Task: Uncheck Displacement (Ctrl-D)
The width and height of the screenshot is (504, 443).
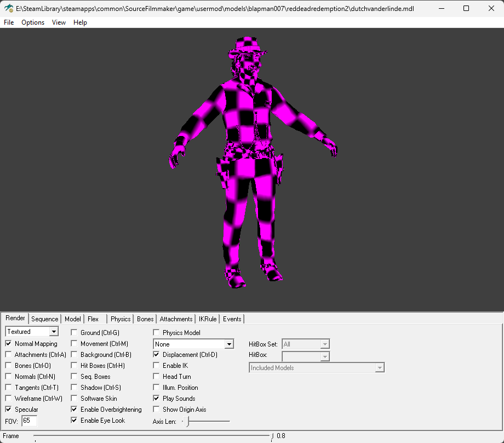Action: point(157,355)
